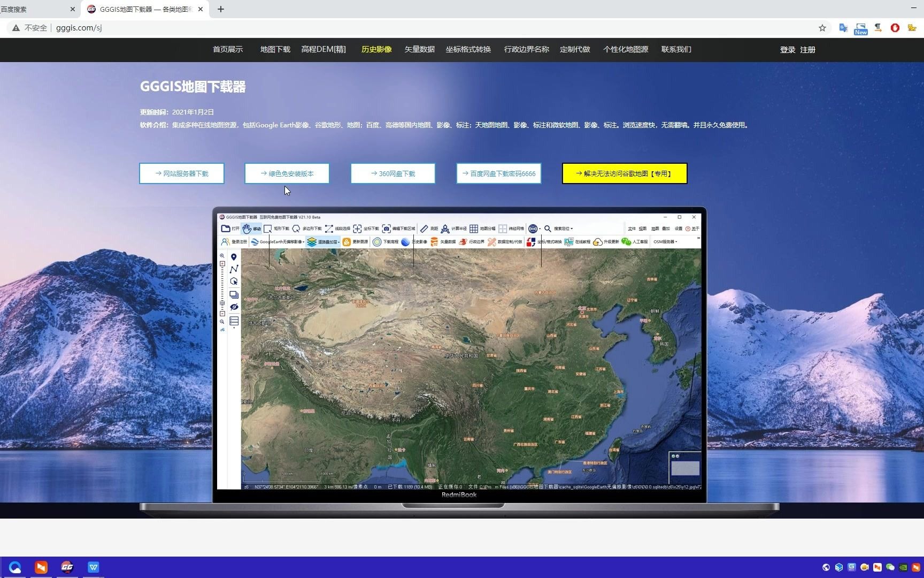The height and width of the screenshot is (578, 924).
Task: Toggle the 移动 pan tool
Action: coord(248,229)
